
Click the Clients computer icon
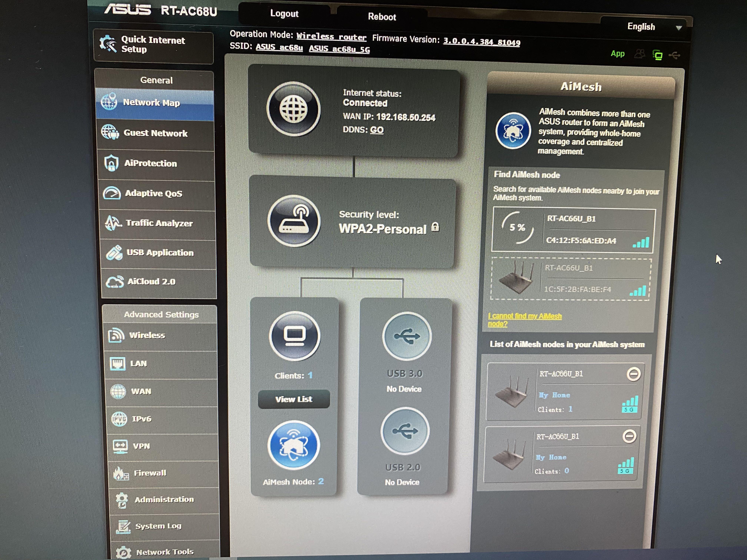click(x=294, y=336)
